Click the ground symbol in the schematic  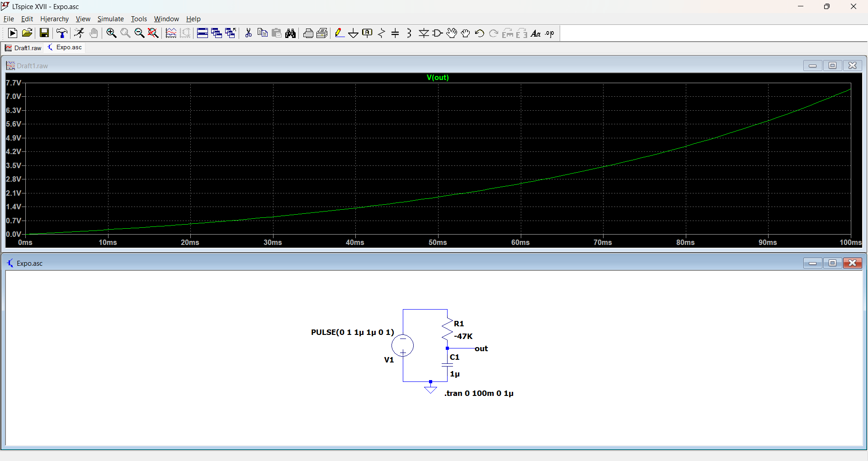[431, 389]
